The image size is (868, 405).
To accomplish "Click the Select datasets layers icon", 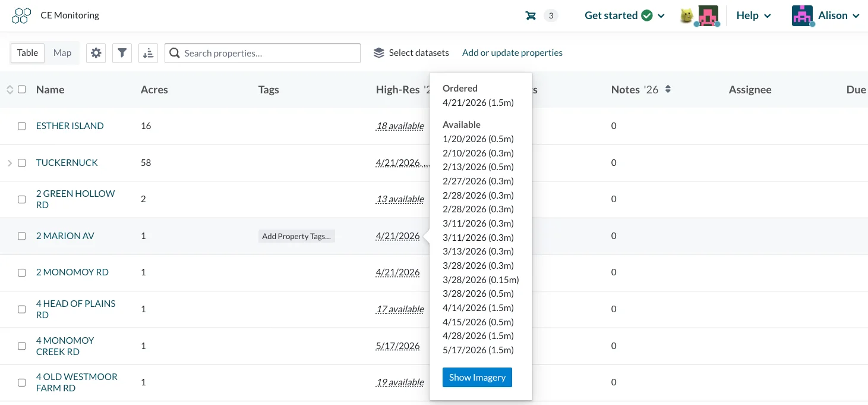I will [x=379, y=53].
